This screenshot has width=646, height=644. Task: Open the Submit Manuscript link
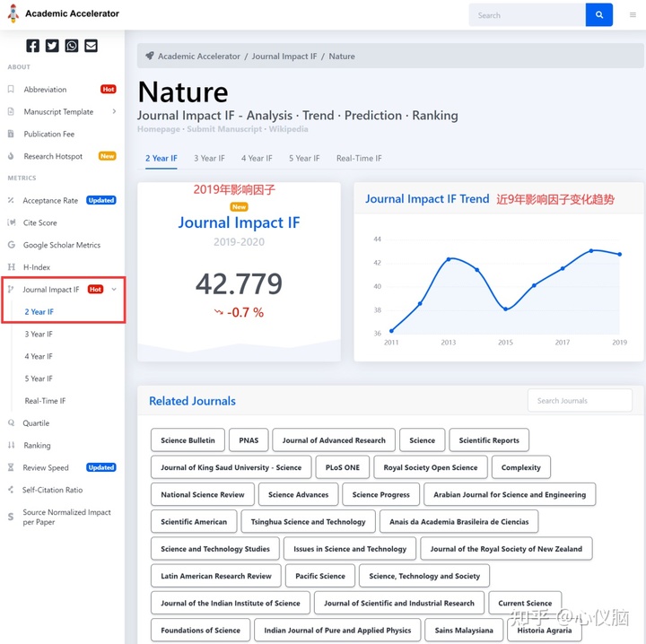pos(224,129)
